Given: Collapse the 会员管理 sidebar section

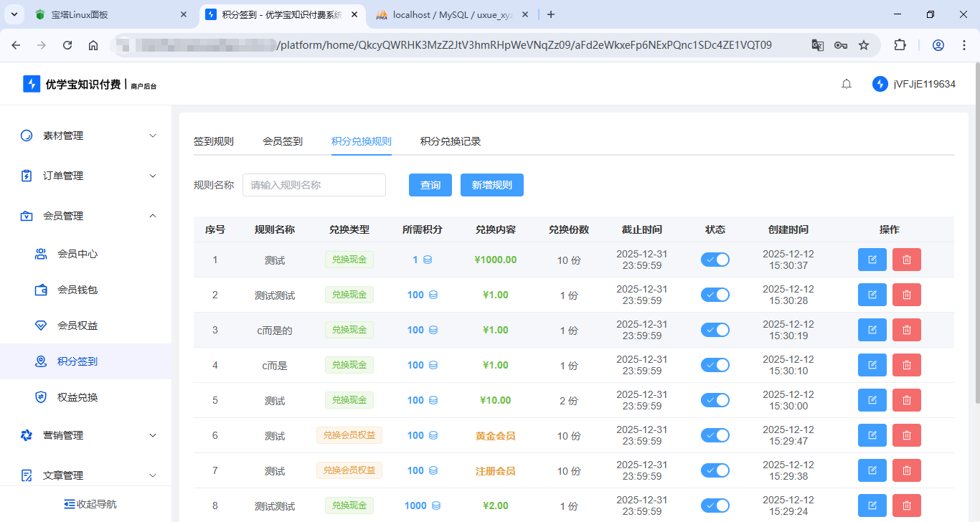Looking at the screenshot, I should [x=86, y=216].
